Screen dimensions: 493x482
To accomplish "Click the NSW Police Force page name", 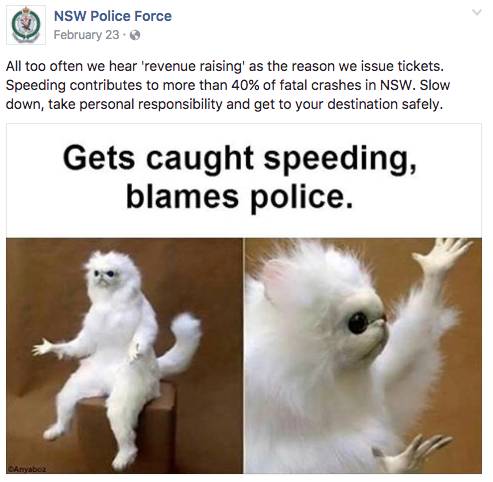I will (x=113, y=16).
